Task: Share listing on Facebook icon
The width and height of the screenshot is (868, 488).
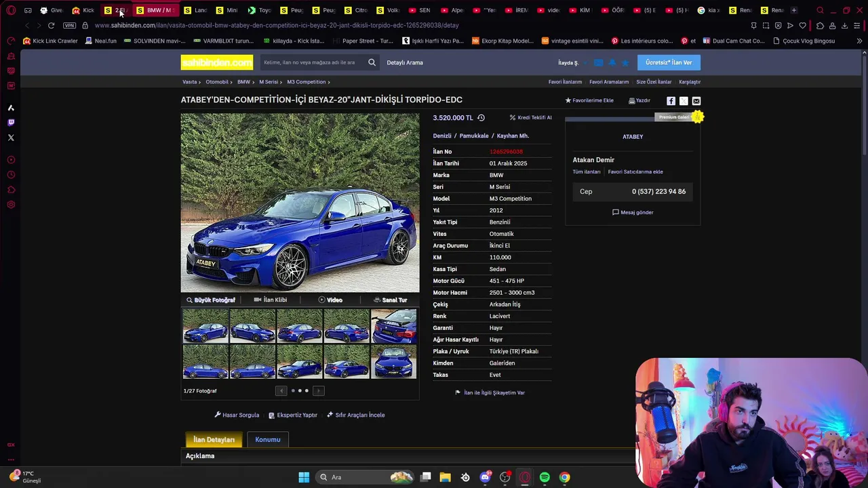Action: (671, 101)
